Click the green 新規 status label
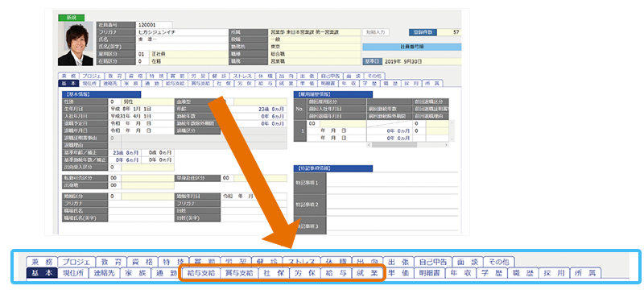644x290 pixels. (x=72, y=18)
